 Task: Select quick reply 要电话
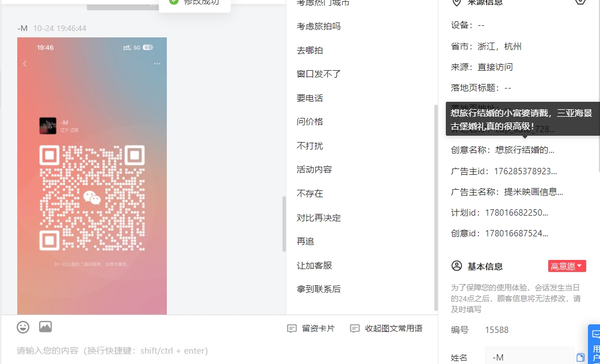tap(309, 98)
